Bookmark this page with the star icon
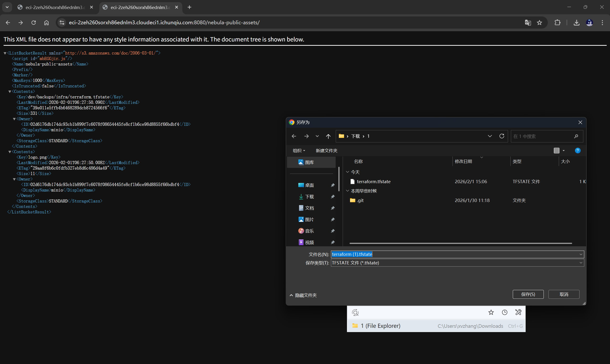This screenshot has width=610, height=364. pyautogui.click(x=539, y=23)
